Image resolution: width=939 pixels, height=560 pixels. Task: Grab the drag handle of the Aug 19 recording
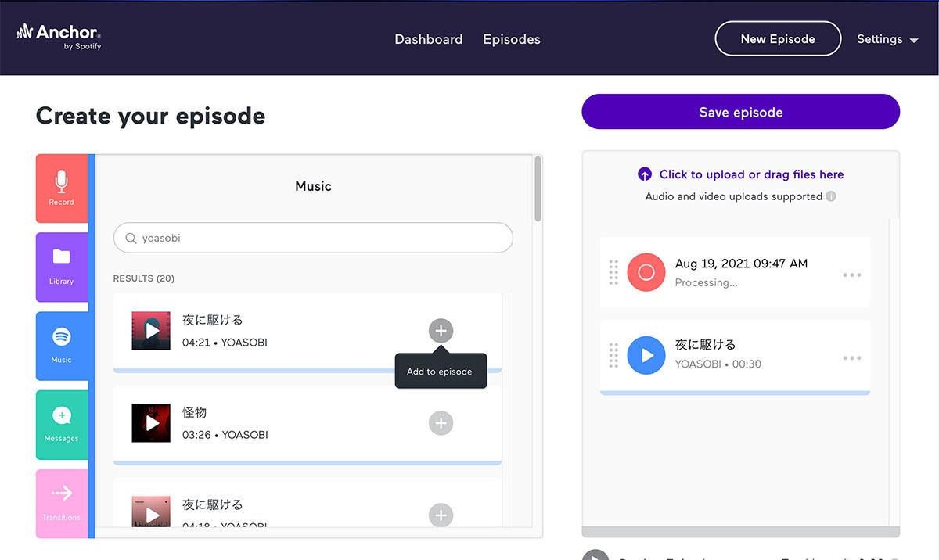coord(613,272)
